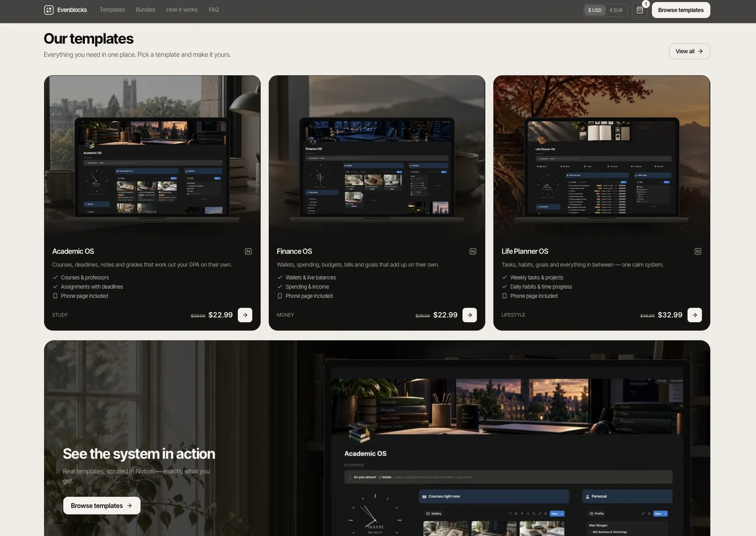The image size is (756, 536).
Task: Click Notion icon on Finance OS card
Action: (473, 251)
